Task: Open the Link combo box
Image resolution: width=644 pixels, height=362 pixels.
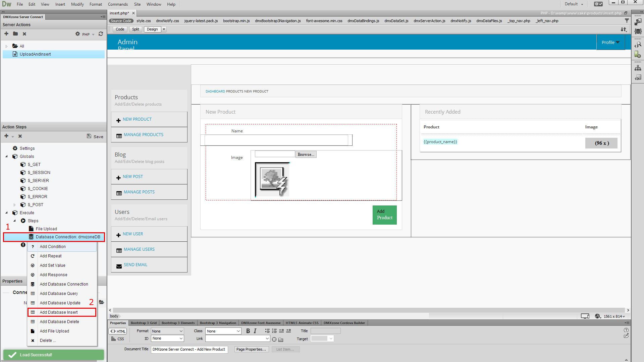Action: [x=238, y=339]
